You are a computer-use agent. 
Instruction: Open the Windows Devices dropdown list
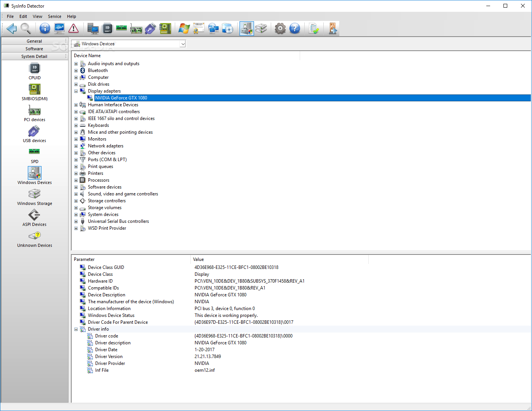point(183,44)
